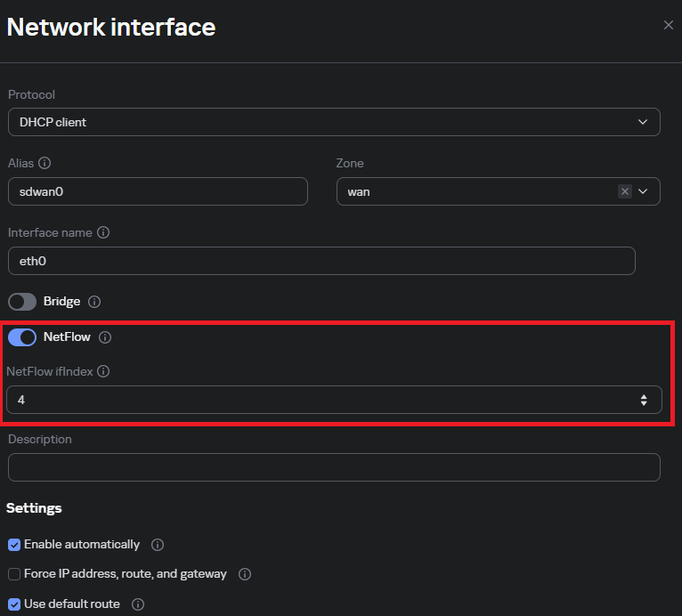Turn off the NetFlow toggle
Image resolution: width=682 pixels, height=616 pixels.
(22, 337)
